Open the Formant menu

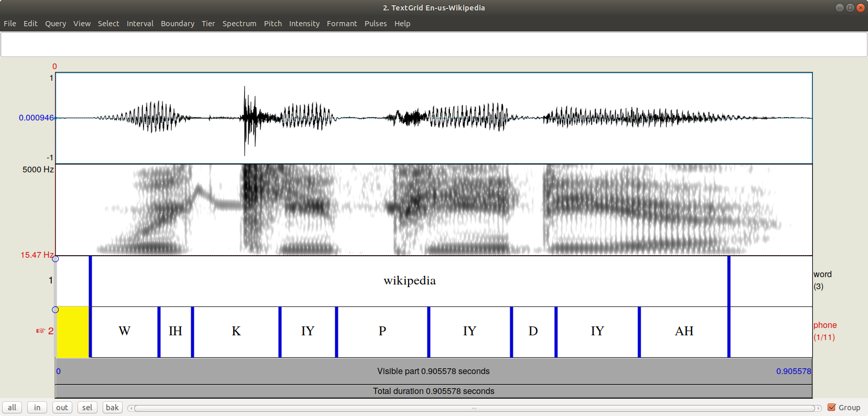click(342, 24)
